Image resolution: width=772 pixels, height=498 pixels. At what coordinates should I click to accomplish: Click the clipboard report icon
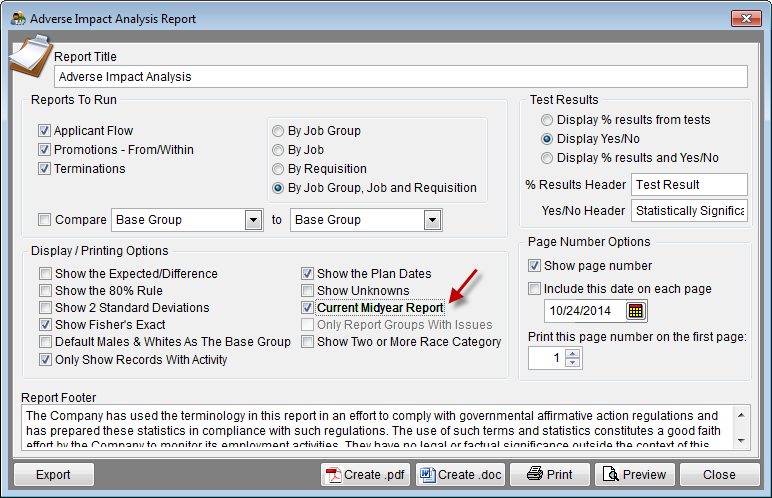(x=31, y=56)
